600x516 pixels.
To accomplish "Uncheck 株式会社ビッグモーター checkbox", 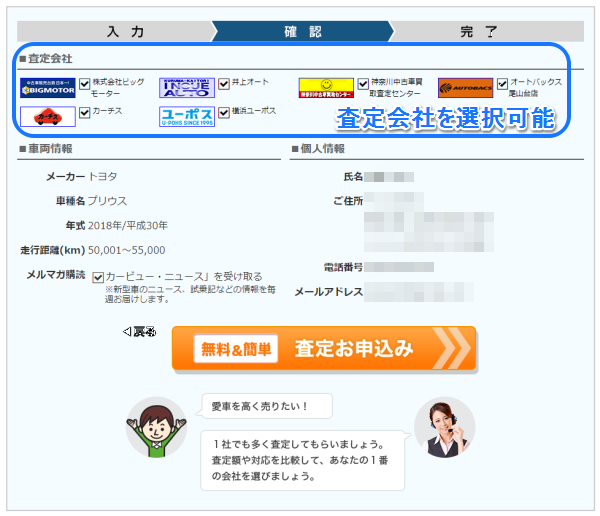I will click(85, 84).
